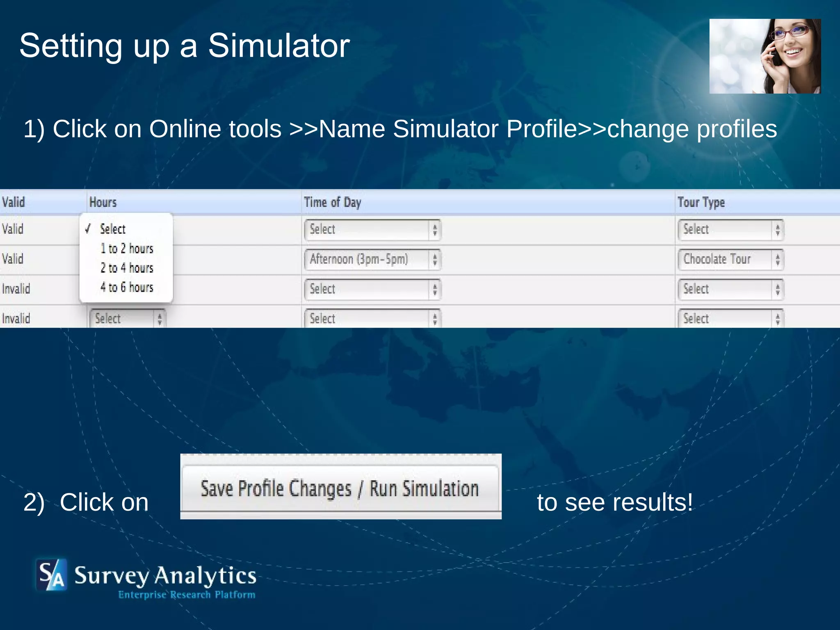Choose the '4 to 6 hours' option
The image size is (840, 630).
126,287
